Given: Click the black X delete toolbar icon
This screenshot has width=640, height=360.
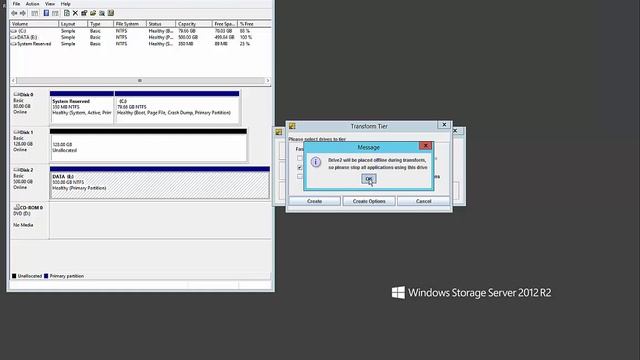Looking at the screenshot, I should coord(75,13).
